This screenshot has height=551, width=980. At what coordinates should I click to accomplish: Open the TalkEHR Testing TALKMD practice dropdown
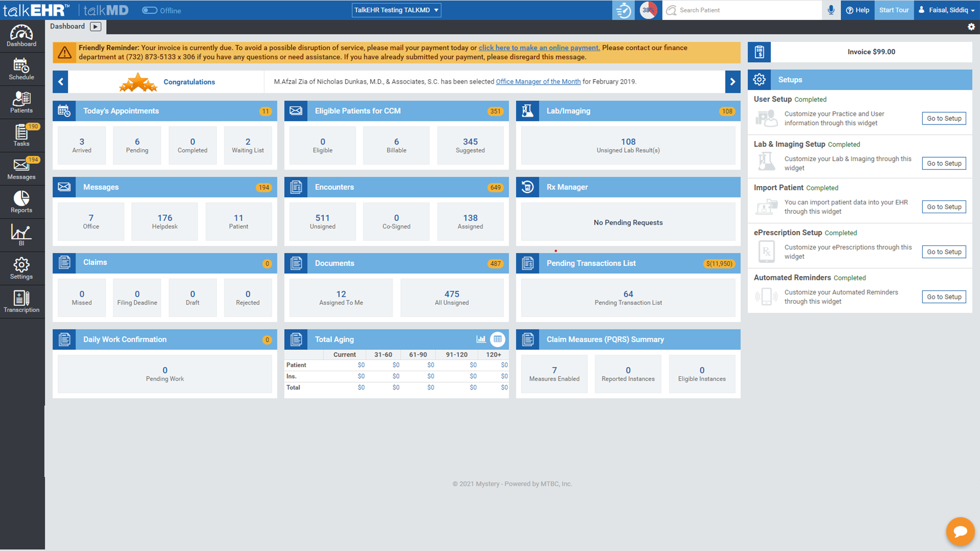pyautogui.click(x=396, y=10)
